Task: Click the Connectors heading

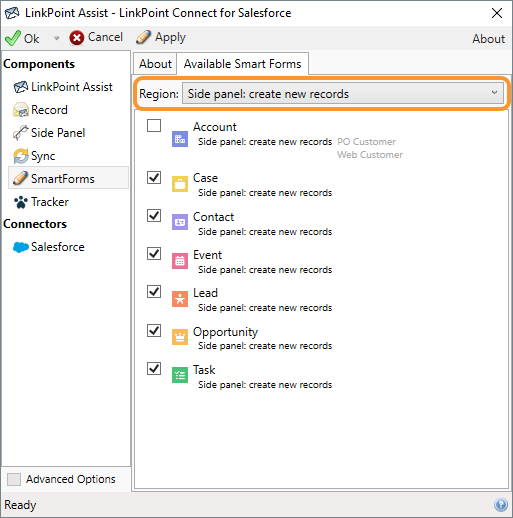Action: tap(35, 224)
